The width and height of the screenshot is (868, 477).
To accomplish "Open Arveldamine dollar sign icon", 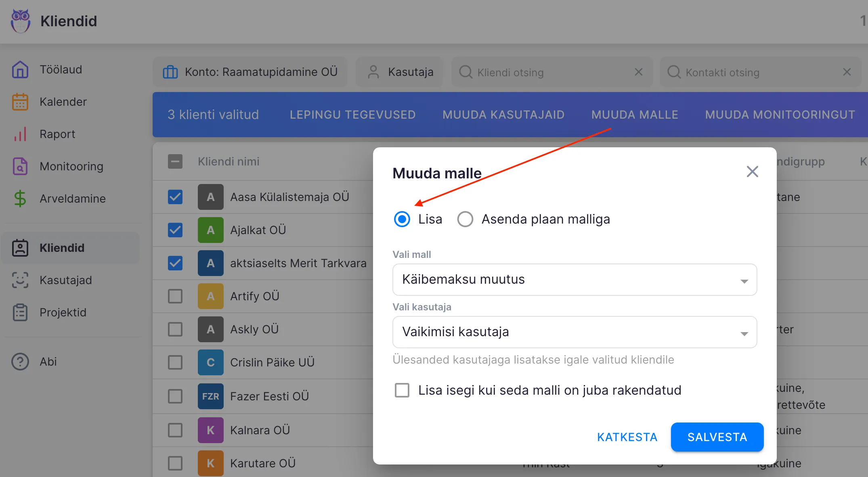I will (x=20, y=199).
